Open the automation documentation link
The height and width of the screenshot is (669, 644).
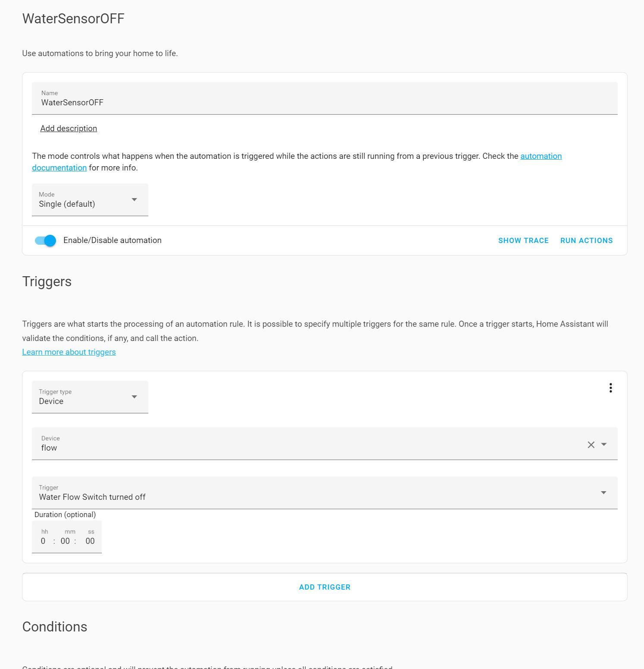[x=541, y=156]
